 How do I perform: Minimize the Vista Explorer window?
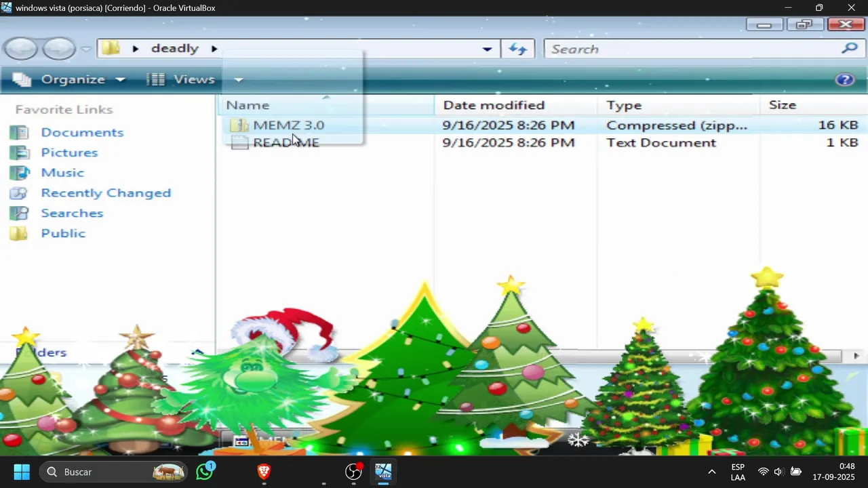click(x=764, y=25)
